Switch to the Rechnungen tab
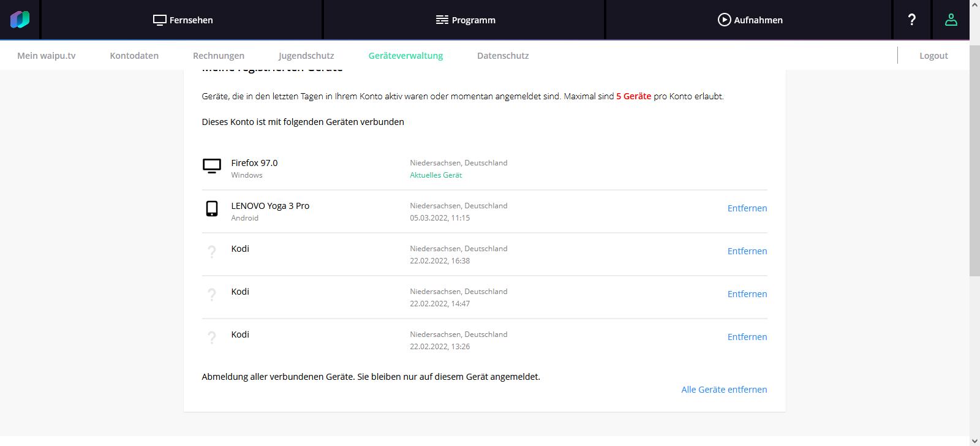Image resolution: width=980 pixels, height=446 pixels. [x=219, y=56]
